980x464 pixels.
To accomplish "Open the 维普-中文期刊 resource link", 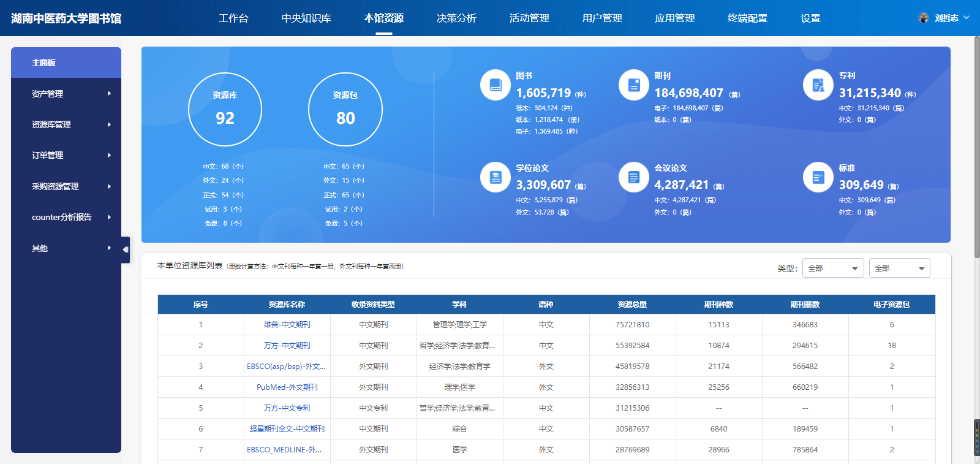I will pos(287,325).
